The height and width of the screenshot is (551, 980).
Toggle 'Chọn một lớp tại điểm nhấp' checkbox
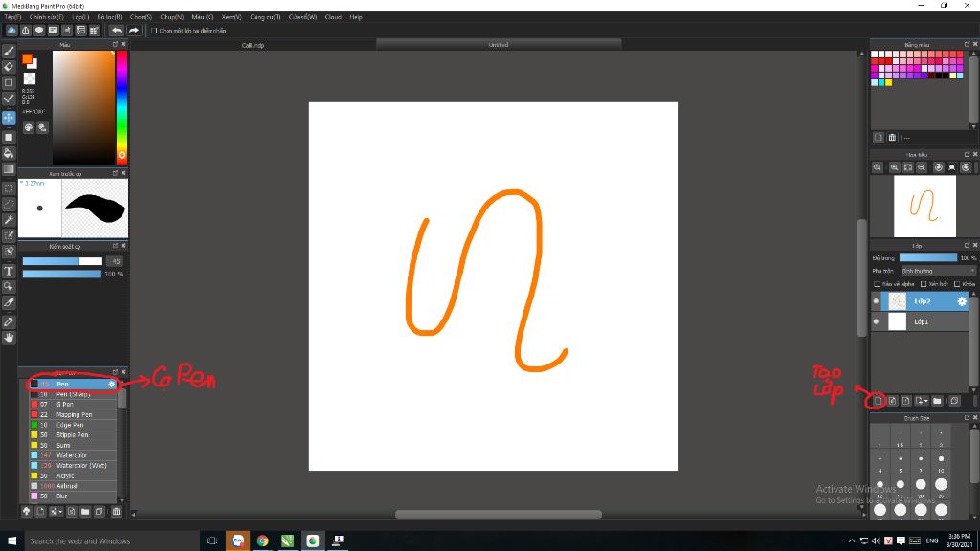pyautogui.click(x=154, y=31)
